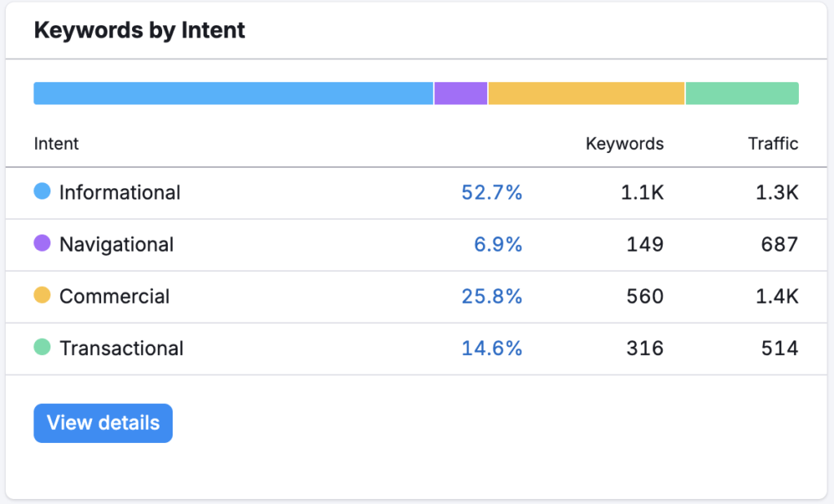
Task: Click the Keywords column header
Action: (625, 144)
